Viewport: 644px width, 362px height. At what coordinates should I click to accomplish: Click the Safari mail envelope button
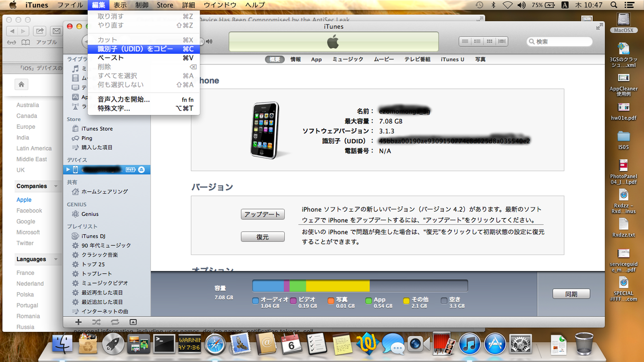(56, 31)
